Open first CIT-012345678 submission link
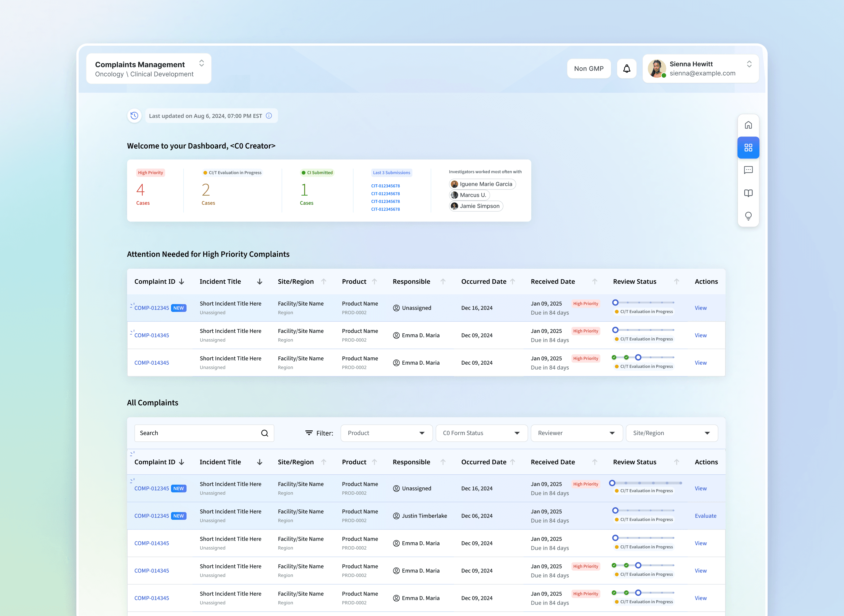Image resolution: width=844 pixels, height=616 pixels. [385, 186]
